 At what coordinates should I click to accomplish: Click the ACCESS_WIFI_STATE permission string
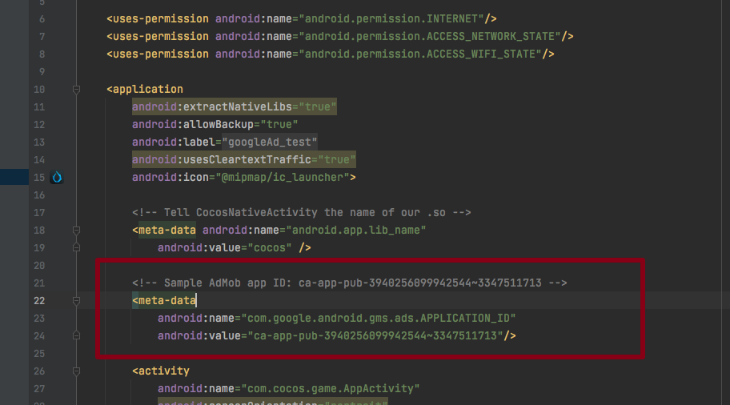[420, 54]
